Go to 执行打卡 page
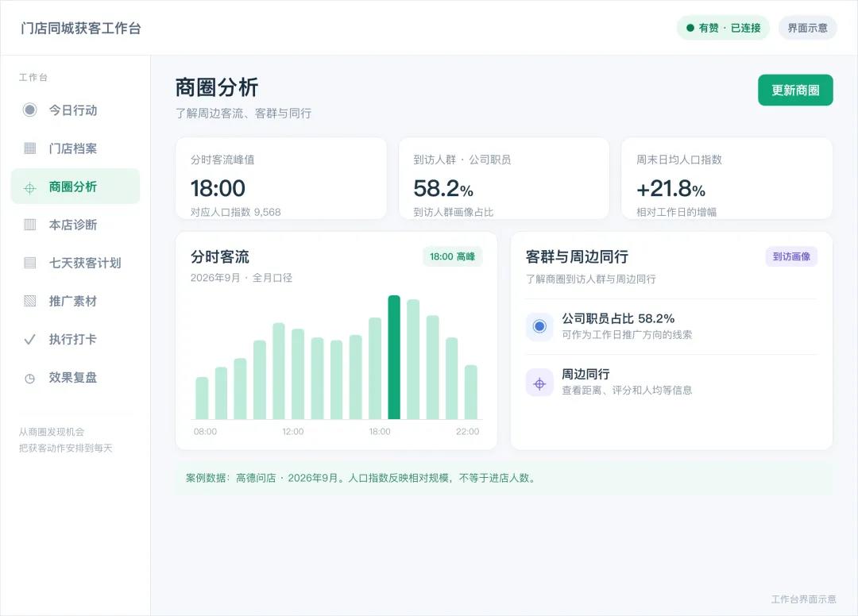 [75, 340]
